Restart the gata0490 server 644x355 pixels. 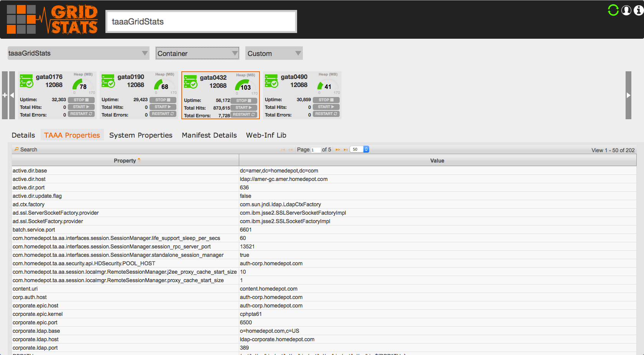pyautogui.click(x=326, y=114)
